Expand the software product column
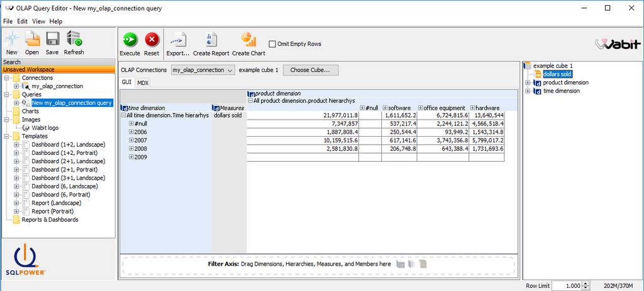Screen dimensions: 644x291 386,108
